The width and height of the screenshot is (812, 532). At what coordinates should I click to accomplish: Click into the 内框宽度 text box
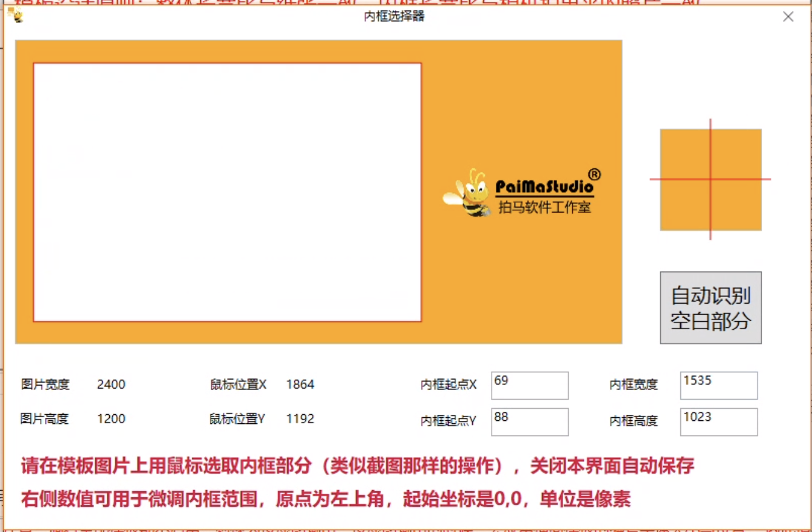tap(718, 385)
